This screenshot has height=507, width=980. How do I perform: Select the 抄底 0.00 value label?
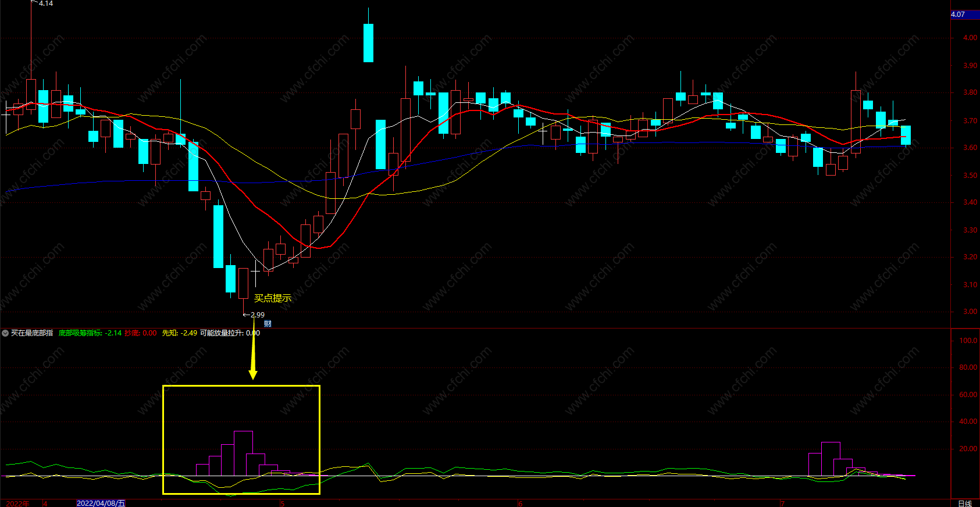point(141,333)
